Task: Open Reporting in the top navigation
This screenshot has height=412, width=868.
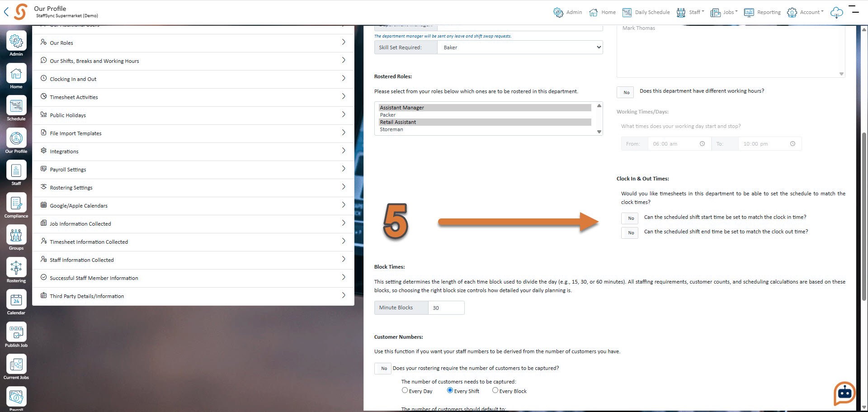Action: point(762,13)
